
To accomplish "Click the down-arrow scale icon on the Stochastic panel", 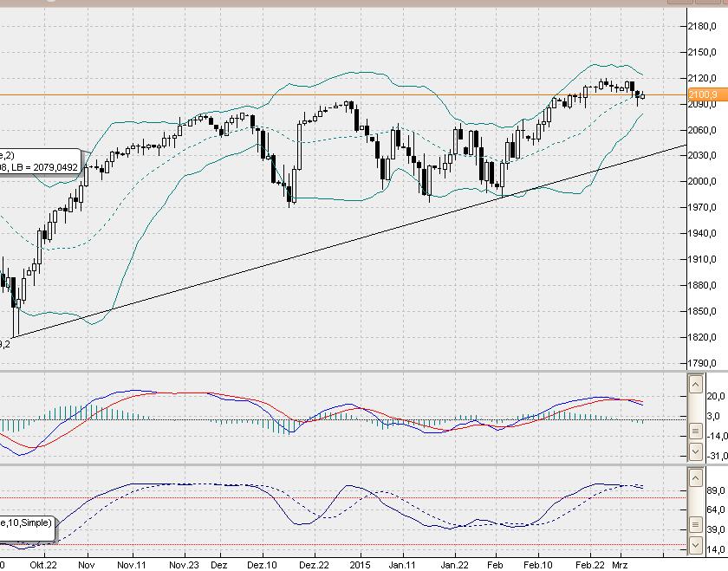I will click(x=695, y=544).
